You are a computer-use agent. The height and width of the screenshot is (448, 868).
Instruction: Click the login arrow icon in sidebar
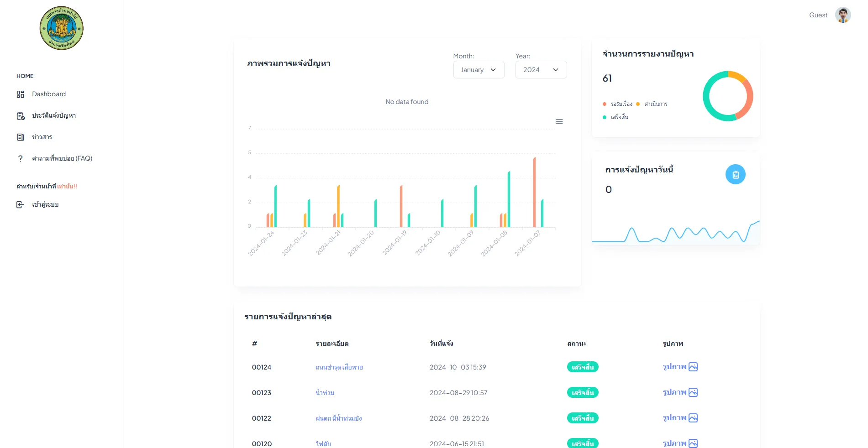pyautogui.click(x=20, y=205)
